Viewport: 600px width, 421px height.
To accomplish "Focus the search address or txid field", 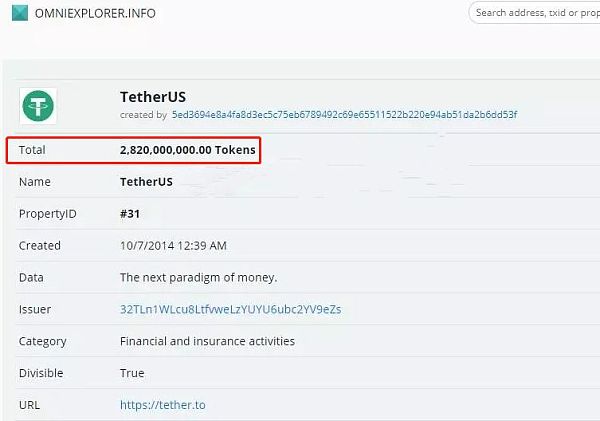I will coord(536,13).
